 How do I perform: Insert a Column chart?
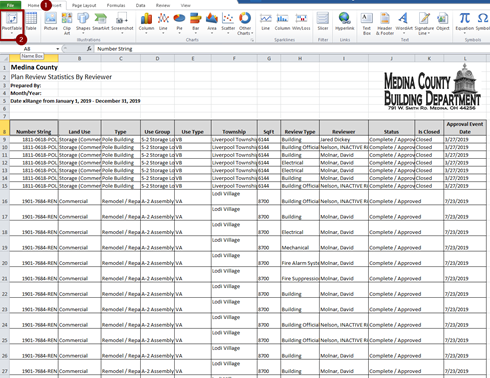(146, 23)
